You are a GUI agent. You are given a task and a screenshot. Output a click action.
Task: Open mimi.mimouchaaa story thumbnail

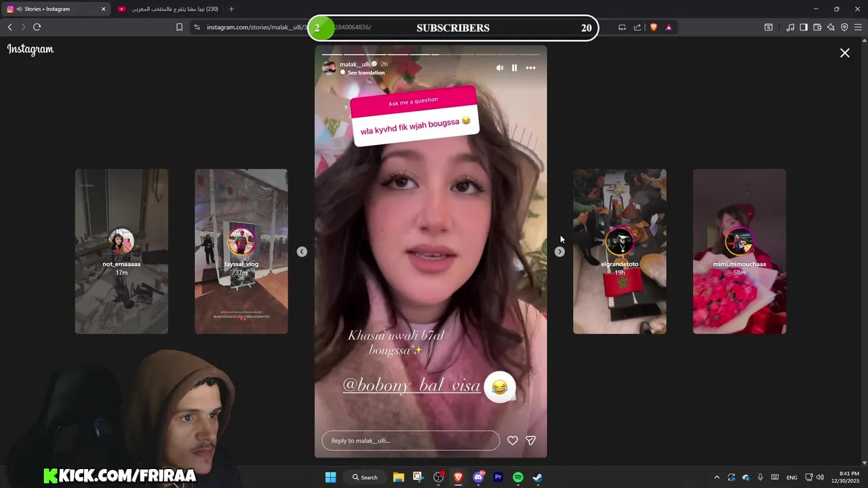740,251
